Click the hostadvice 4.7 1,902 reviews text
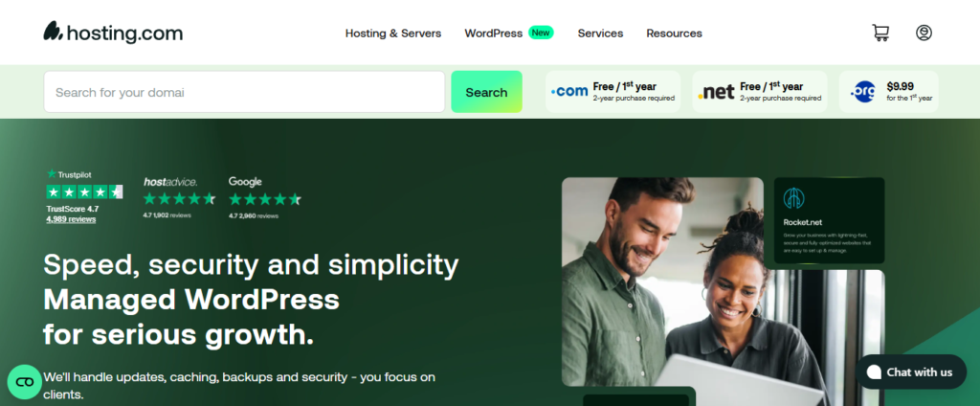This screenshot has width=980, height=406. [167, 215]
